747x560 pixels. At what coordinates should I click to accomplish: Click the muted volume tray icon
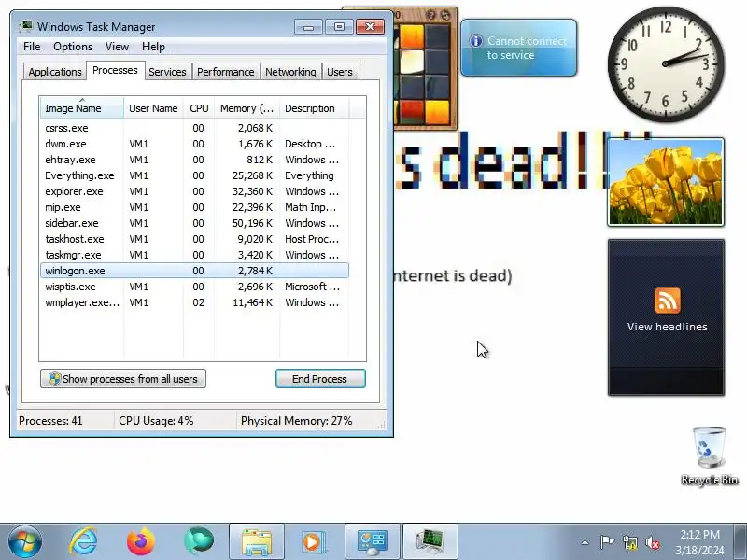[652, 542]
